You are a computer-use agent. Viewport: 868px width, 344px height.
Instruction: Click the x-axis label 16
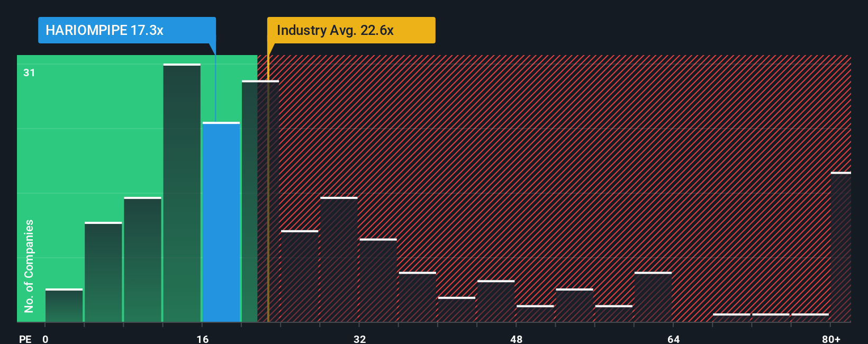coord(203,339)
